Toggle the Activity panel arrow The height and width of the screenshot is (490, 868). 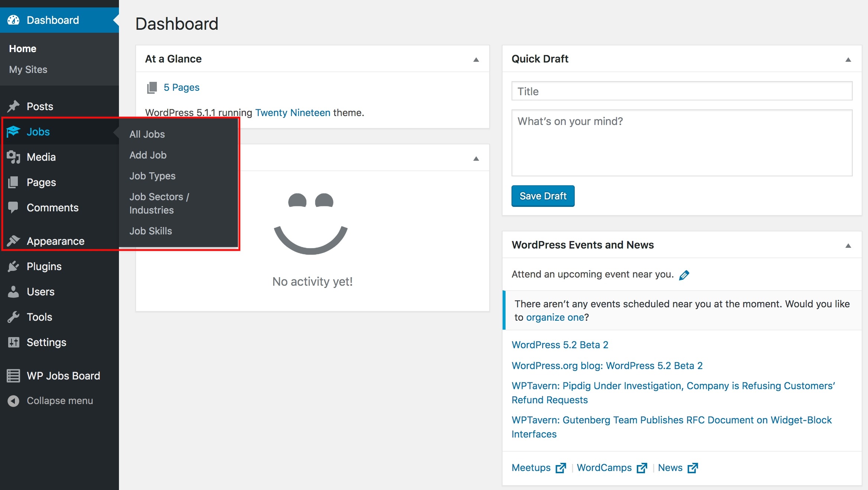click(x=476, y=158)
